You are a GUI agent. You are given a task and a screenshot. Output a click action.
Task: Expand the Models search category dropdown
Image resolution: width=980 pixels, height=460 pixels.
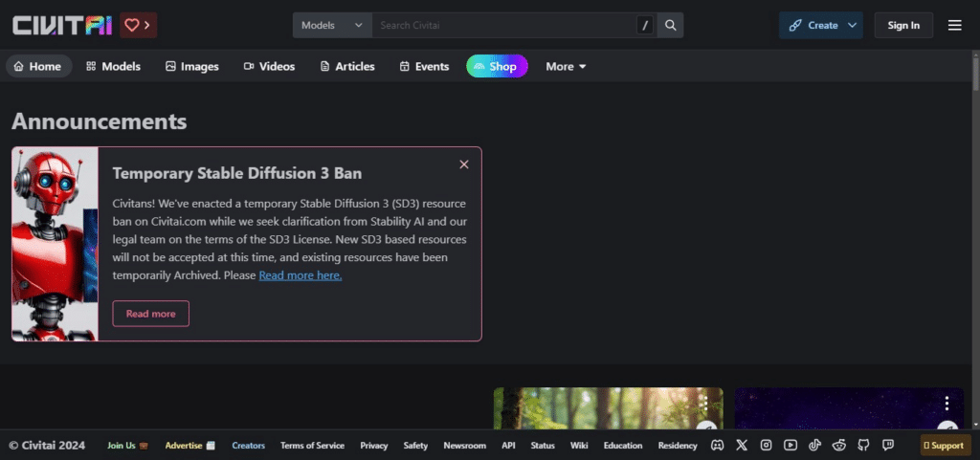331,25
